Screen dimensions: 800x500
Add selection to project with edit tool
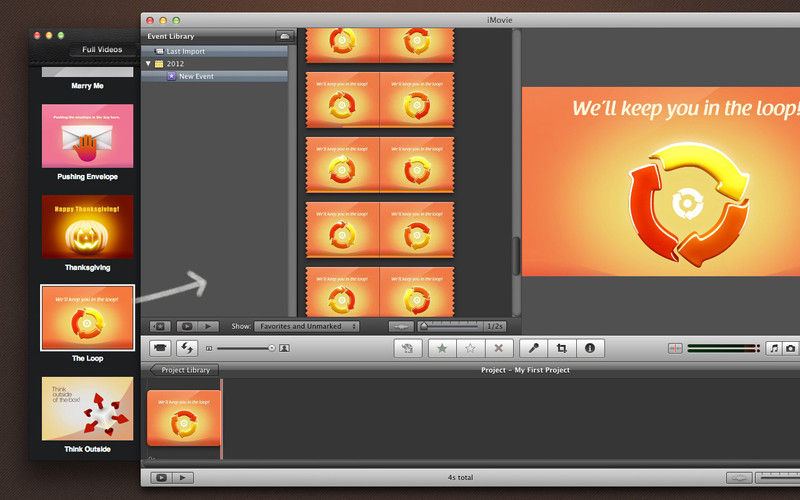(x=407, y=348)
